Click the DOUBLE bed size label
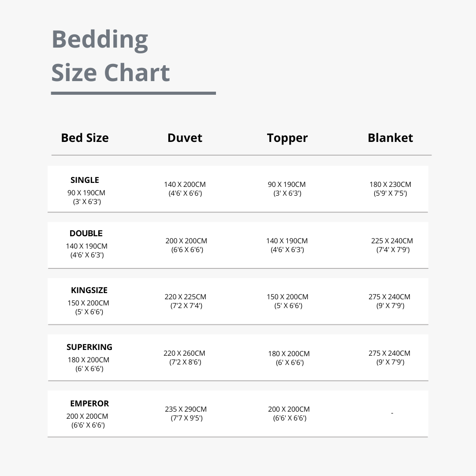The width and height of the screenshot is (476, 476). coord(86,234)
